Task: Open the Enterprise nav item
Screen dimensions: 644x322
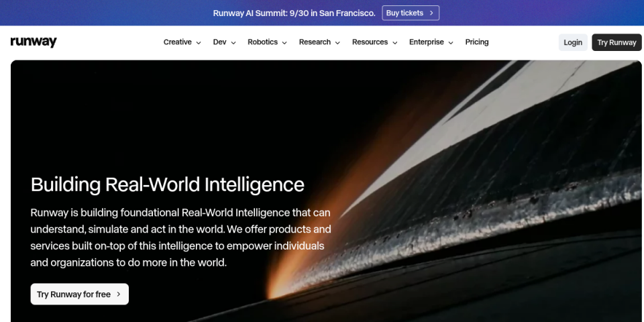Action: click(x=427, y=42)
